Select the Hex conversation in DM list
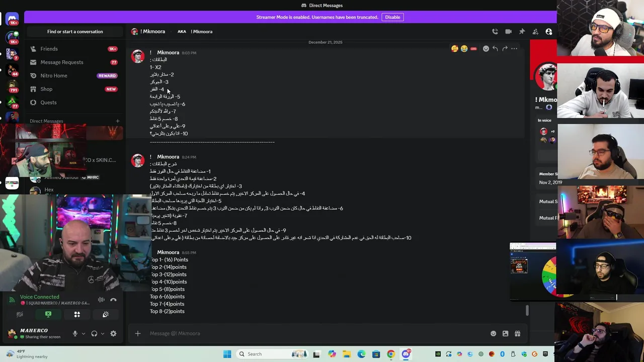Image resolution: width=644 pixels, height=362 pixels. click(49, 190)
